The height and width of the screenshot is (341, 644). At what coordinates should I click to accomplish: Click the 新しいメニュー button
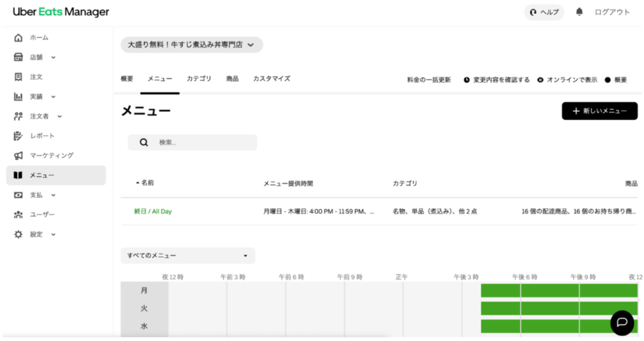coord(599,111)
